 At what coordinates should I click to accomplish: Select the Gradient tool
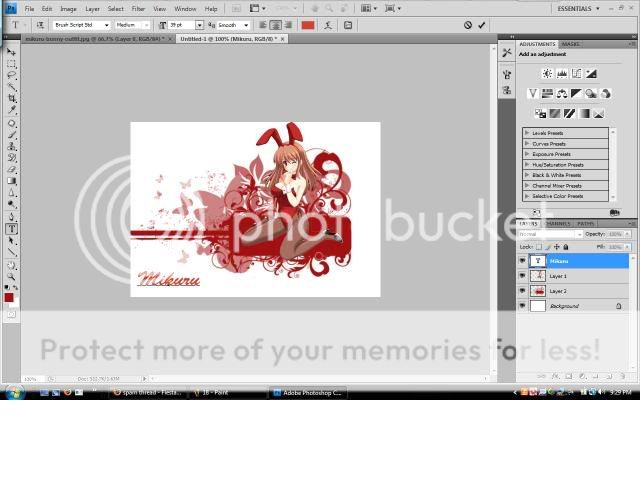point(11,181)
